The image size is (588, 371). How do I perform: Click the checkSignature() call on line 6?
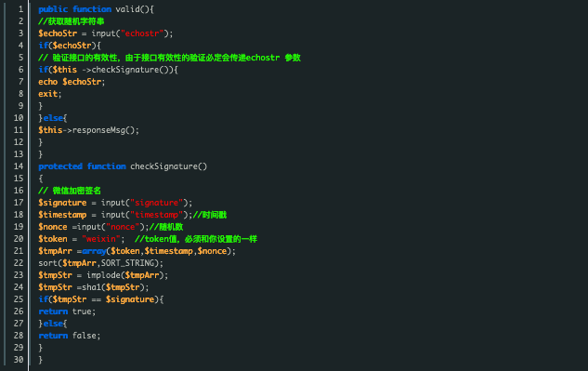130,70
